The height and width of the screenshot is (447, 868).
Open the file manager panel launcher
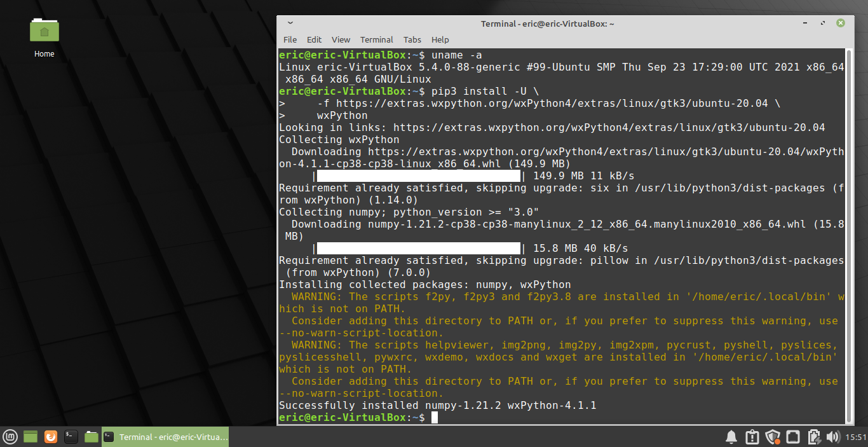point(92,437)
